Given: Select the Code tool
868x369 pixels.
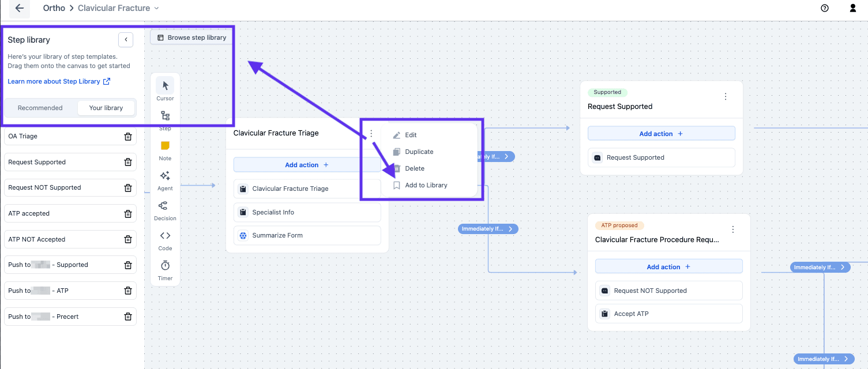Looking at the screenshot, I should pyautogui.click(x=165, y=239).
